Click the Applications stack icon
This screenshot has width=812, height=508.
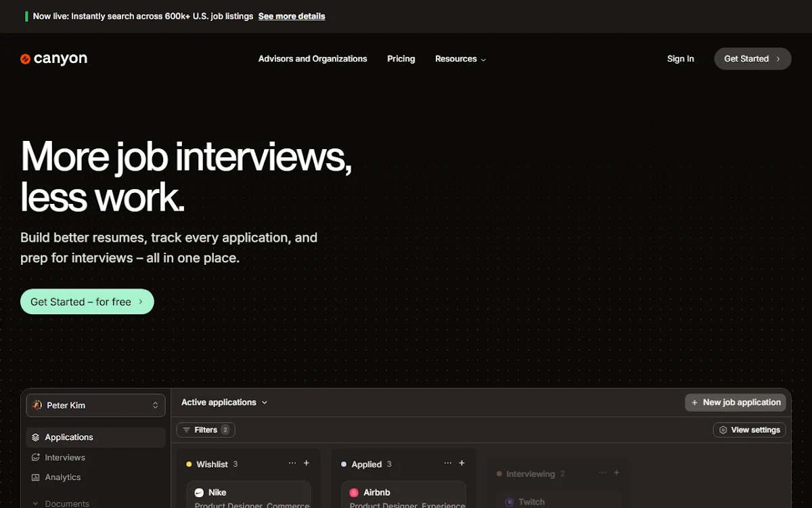tap(36, 438)
